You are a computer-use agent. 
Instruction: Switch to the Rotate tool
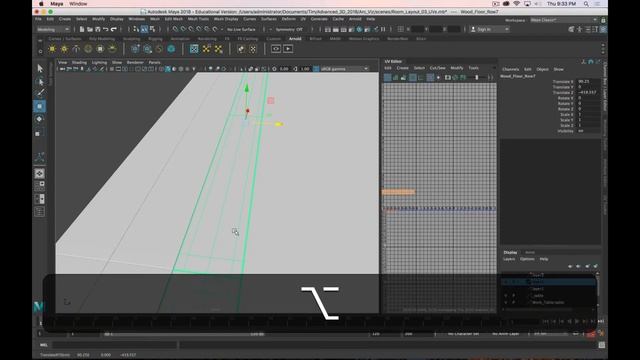(40, 119)
